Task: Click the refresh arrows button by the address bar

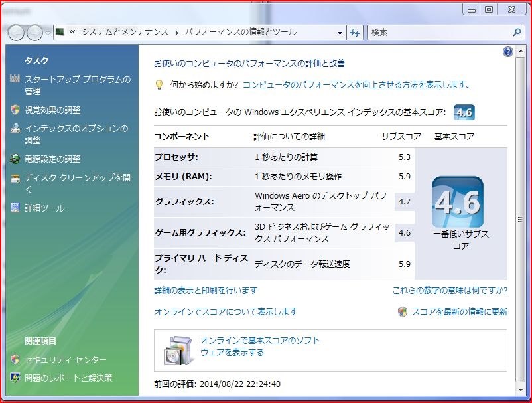Action: [355, 33]
